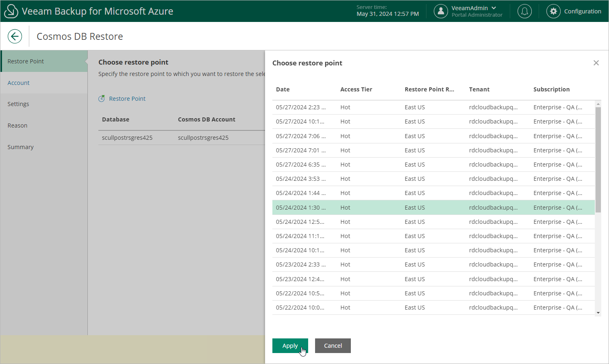Click scullpostrsgres425 in Cosmos DB Account column

[x=203, y=138]
